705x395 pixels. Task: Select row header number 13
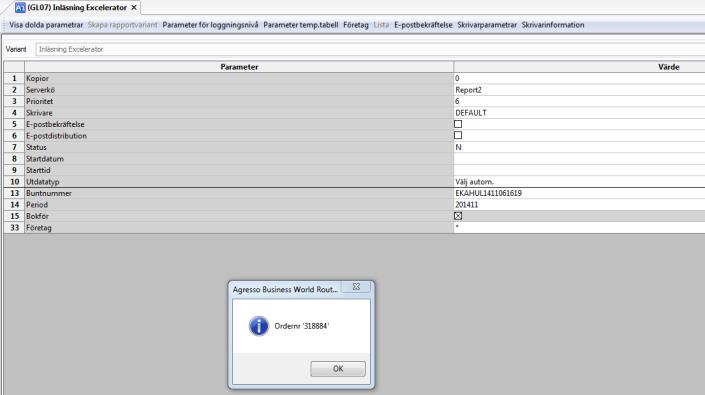[x=14, y=193]
